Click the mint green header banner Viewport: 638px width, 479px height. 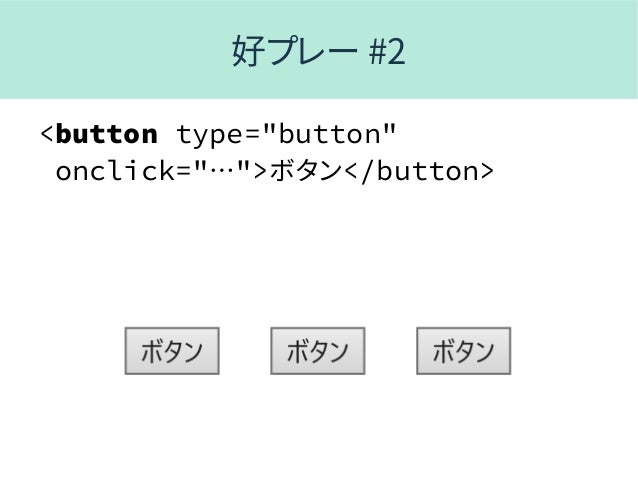(x=319, y=49)
